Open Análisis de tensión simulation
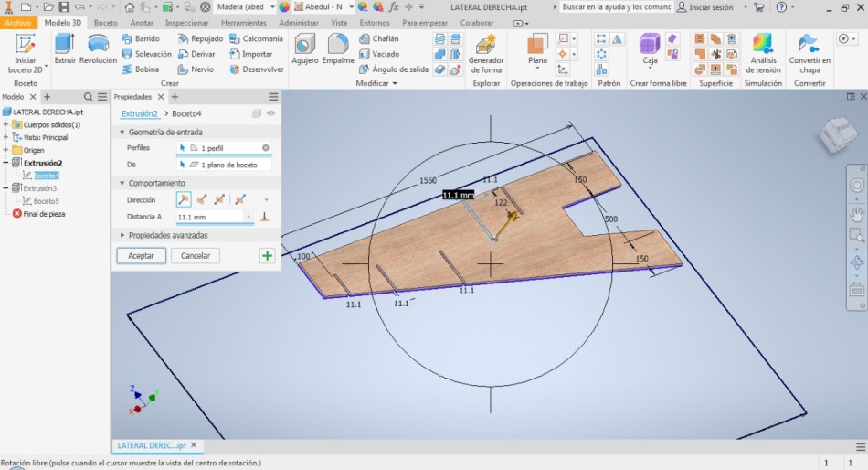The height and width of the screenshot is (470, 868). [x=763, y=54]
